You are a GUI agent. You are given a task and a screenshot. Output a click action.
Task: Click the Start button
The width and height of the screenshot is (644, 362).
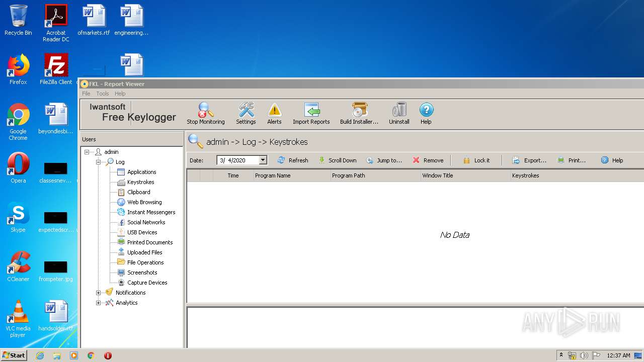[14, 355]
